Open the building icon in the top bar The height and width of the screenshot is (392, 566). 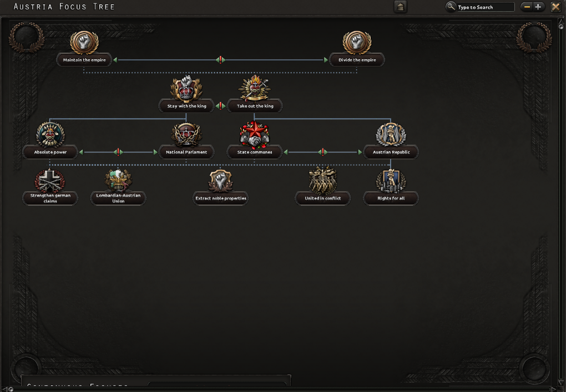coord(400,7)
